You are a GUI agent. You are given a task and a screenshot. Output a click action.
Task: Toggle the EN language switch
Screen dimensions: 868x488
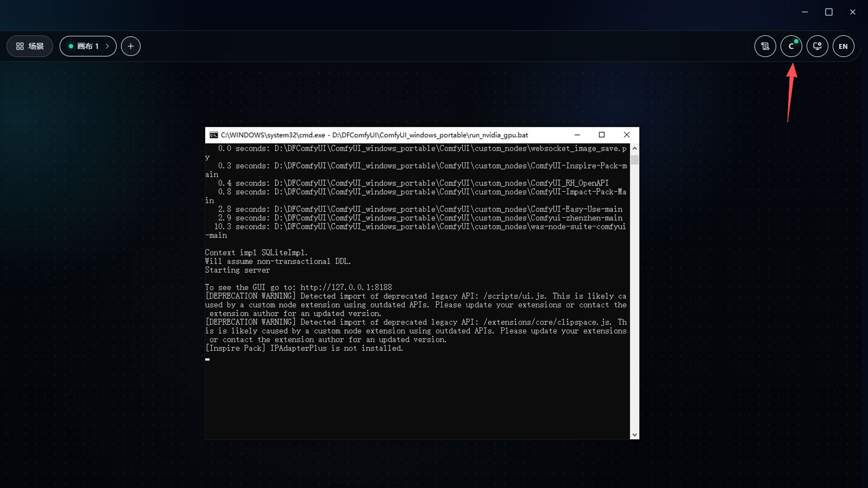844,46
